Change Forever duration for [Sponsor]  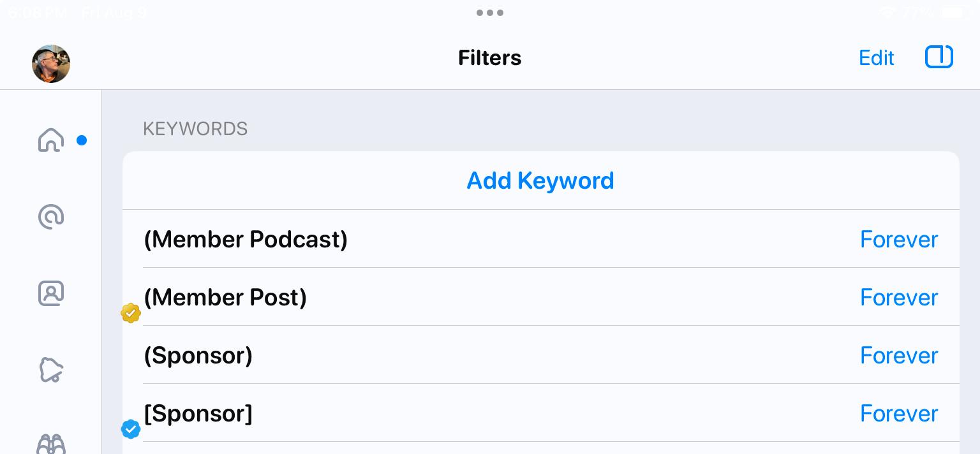click(899, 413)
